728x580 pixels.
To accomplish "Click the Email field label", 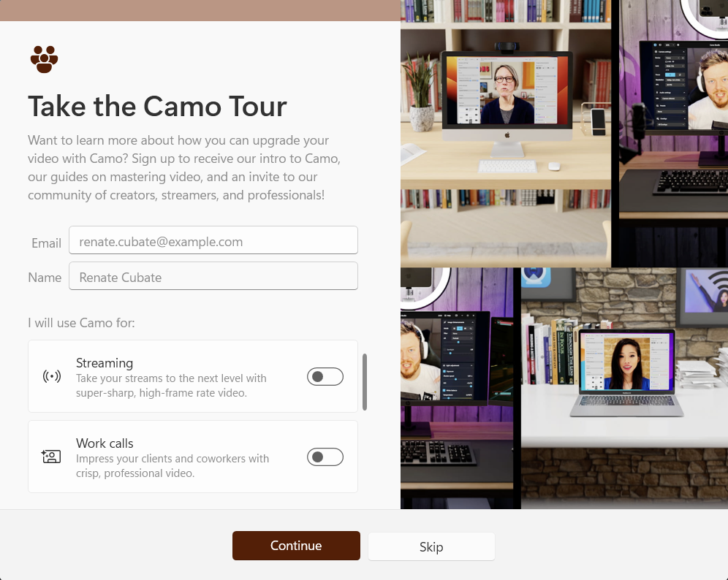I will 47,243.
